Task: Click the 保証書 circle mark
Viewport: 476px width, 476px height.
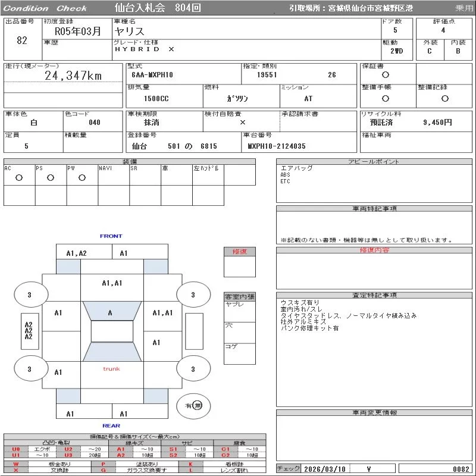Action: coord(386,75)
